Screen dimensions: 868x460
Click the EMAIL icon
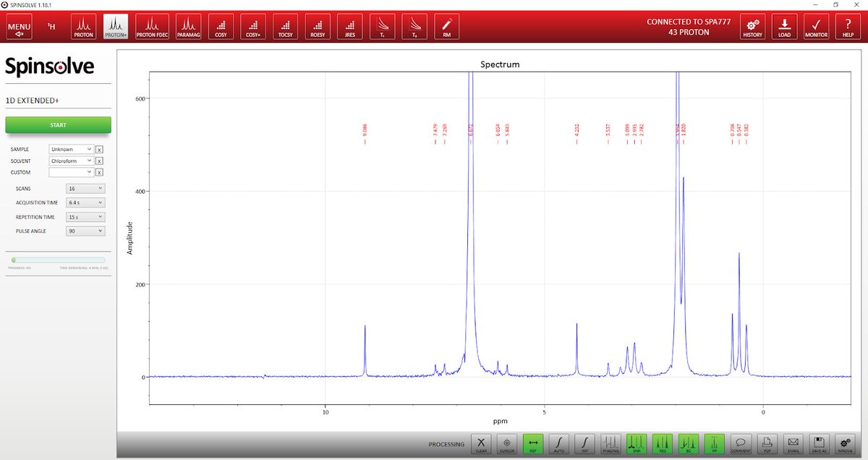pyautogui.click(x=793, y=444)
